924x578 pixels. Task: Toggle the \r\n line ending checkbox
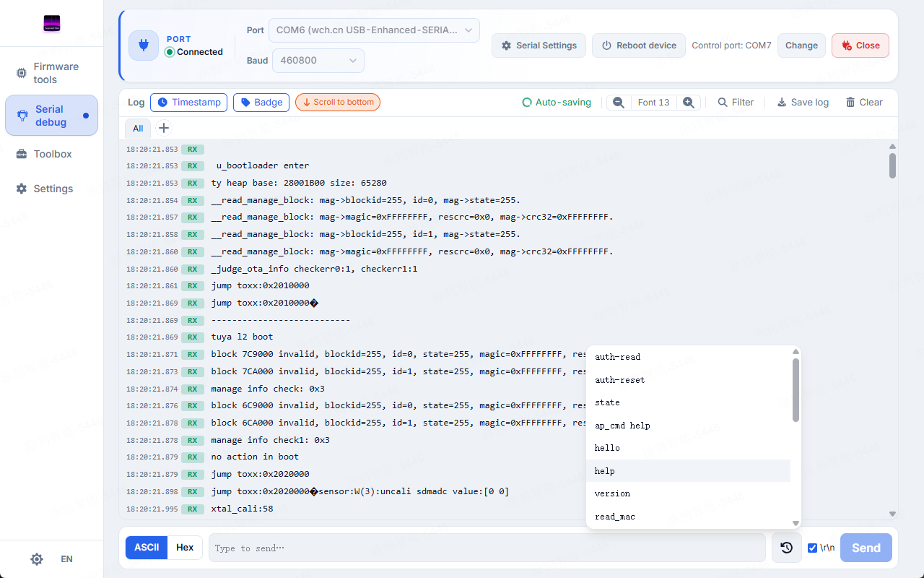coord(813,548)
